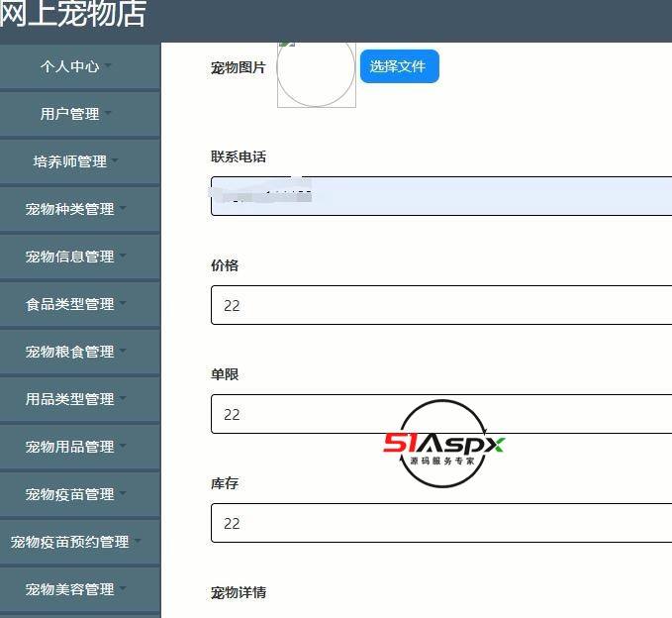Focus the 库存 input field
Viewport: 672px width, 618px height.
[441, 523]
